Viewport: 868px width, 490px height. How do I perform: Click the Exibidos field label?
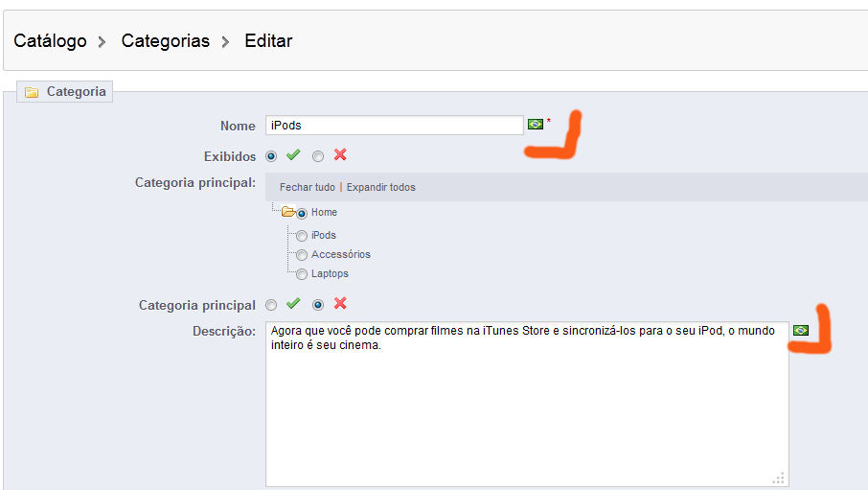click(230, 157)
